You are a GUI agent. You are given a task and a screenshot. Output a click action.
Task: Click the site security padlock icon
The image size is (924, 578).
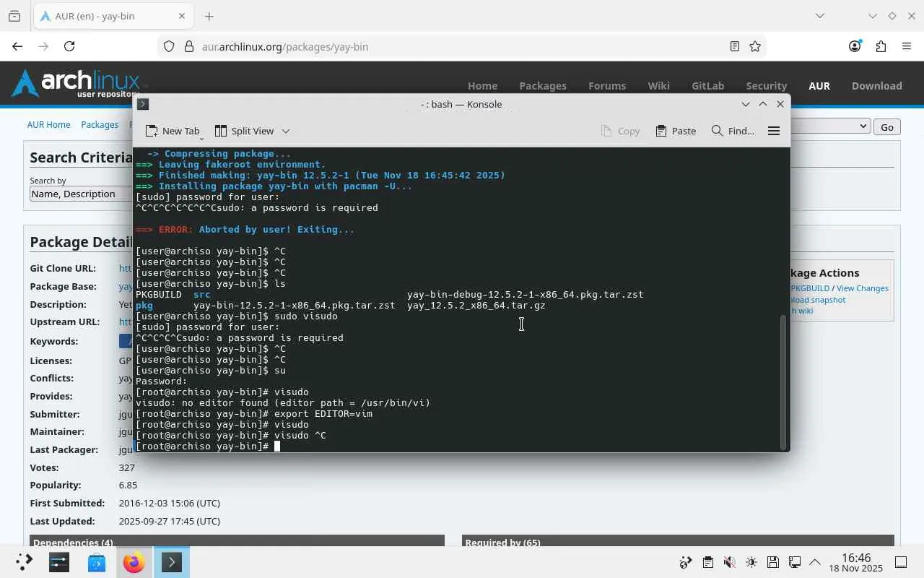[189, 46]
